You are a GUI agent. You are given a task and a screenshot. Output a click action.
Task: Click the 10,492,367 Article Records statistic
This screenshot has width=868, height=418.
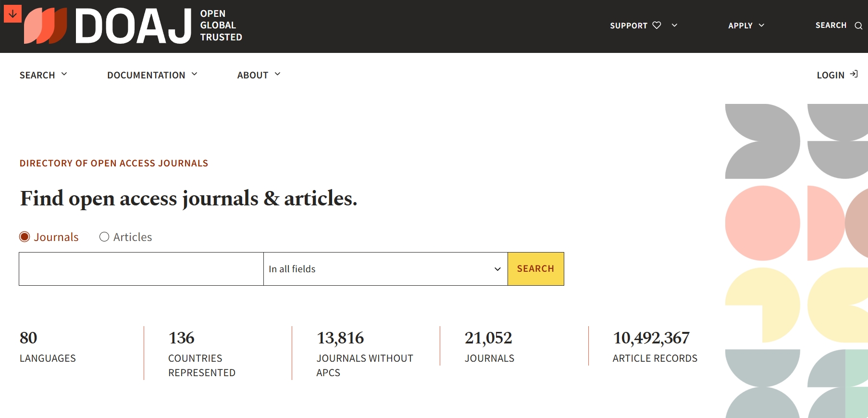pos(655,346)
